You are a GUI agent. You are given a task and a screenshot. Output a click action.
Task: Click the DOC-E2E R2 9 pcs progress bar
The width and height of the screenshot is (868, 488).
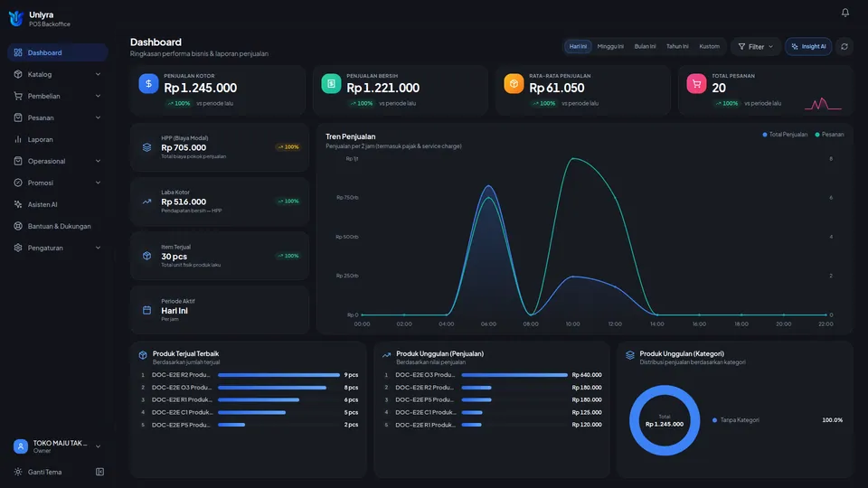278,374
